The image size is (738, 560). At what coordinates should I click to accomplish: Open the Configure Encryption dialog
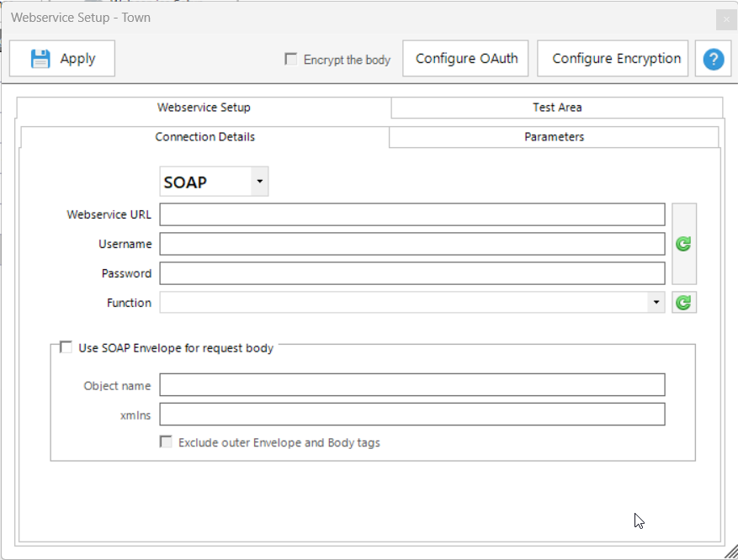(616, 59)
